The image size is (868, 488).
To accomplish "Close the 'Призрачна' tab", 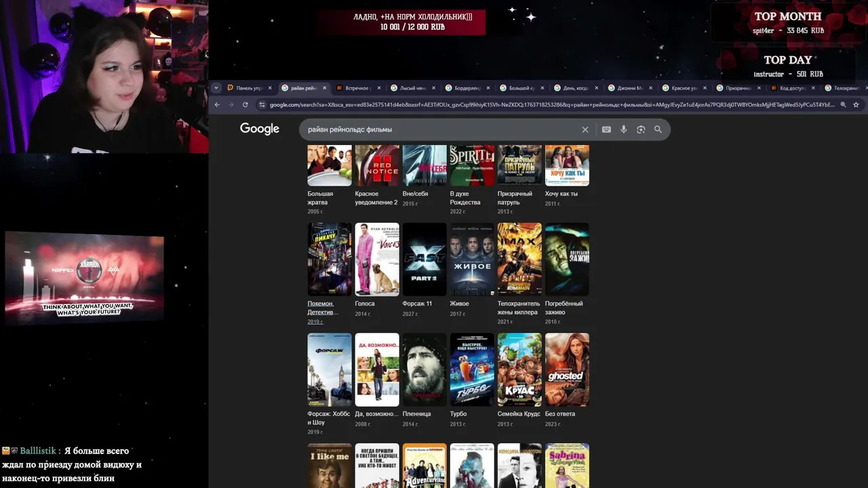I will click(x=759, y=88).
